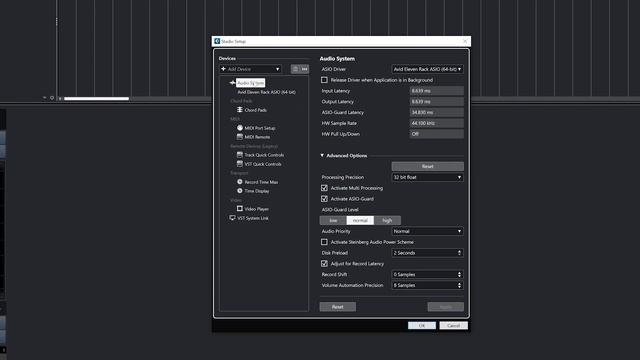Dismiss the dialog with Cancel
Image resolution: width=640 pixels, height=360 pixels.
pos(453,325)
